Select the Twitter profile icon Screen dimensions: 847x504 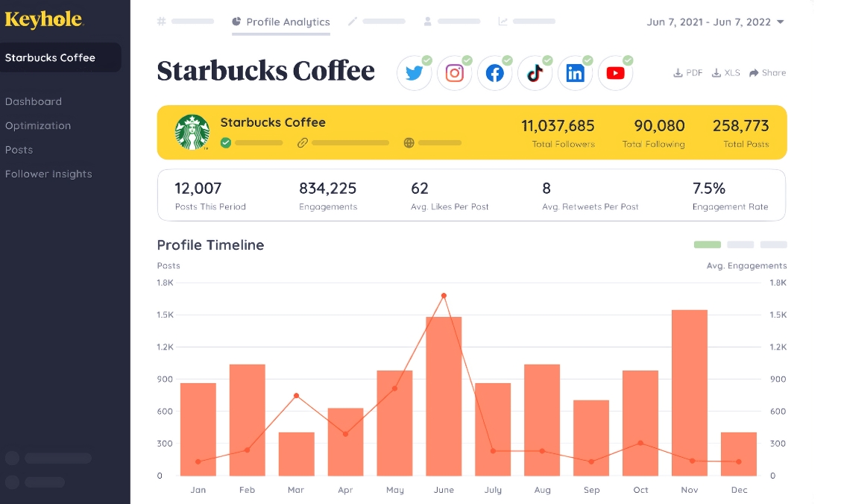(x=415, y=73)
